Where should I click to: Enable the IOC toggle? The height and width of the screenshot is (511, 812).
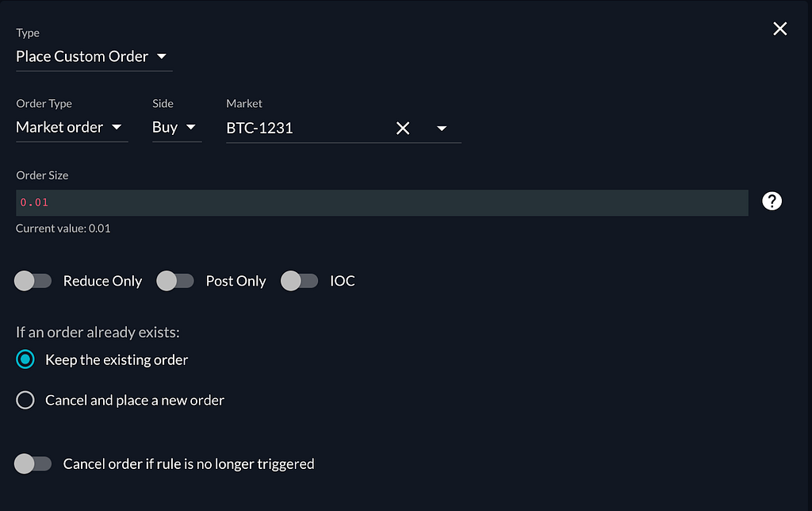[x=299, y=281]
